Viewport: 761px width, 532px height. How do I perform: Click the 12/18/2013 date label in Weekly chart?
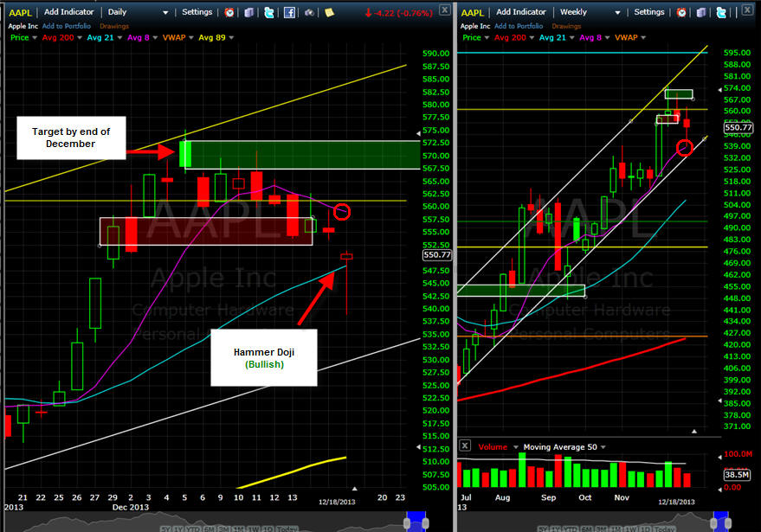676,502
